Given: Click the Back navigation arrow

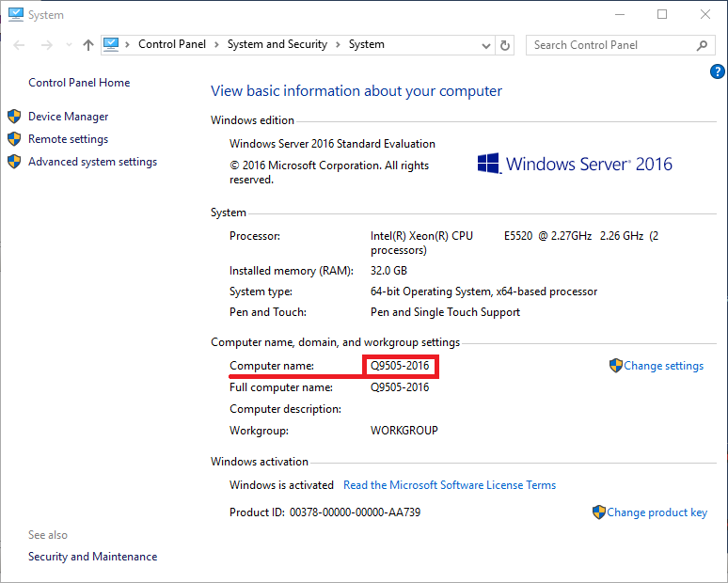Looking at the screenshot, I should point(19,45).
